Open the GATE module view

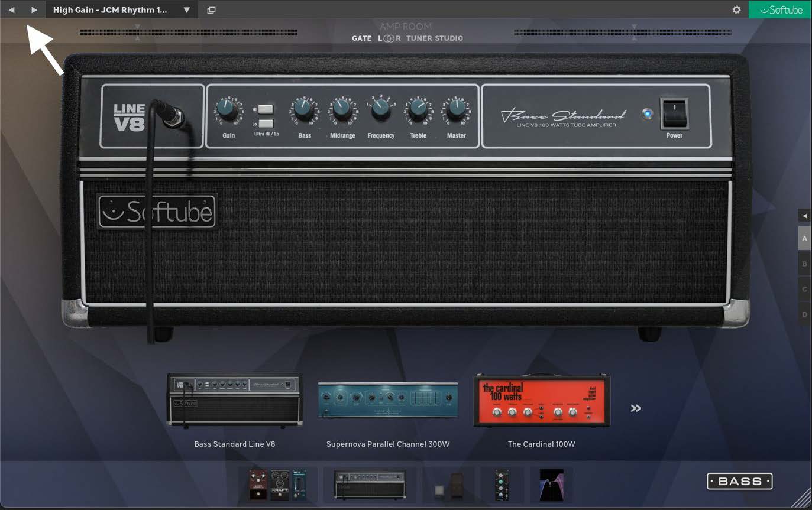[361, 38]
